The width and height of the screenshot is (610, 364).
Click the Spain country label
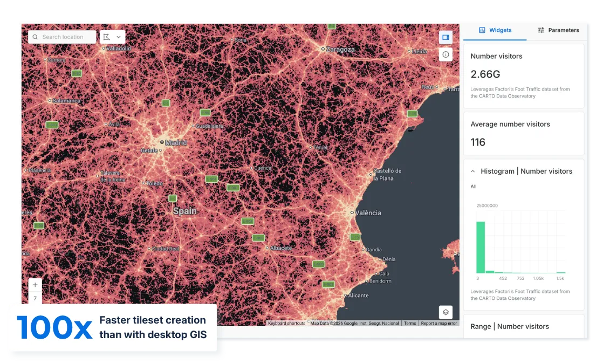coord(185,211)
